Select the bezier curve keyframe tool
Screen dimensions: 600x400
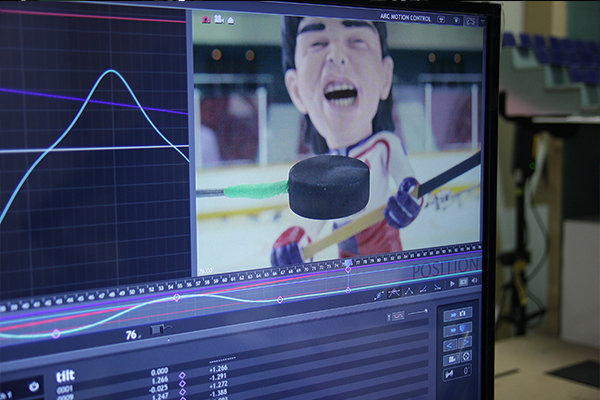click(x=379, y=294)
